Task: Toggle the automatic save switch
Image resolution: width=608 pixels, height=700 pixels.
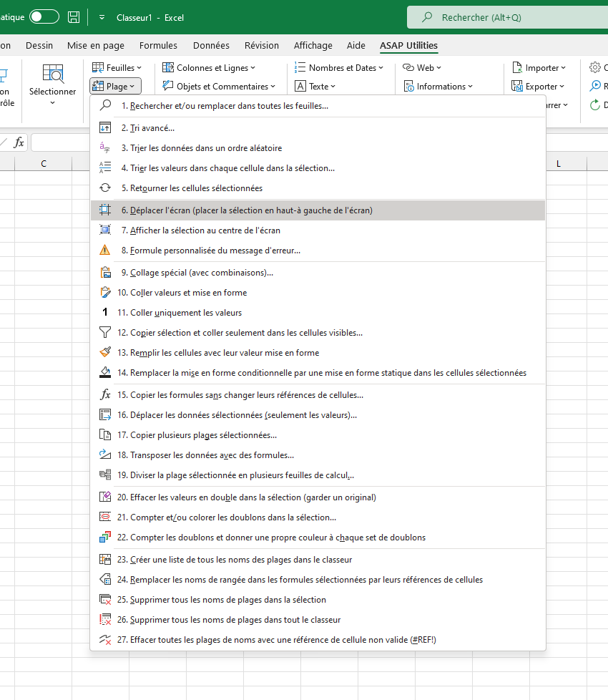Action: pos(44,17)
